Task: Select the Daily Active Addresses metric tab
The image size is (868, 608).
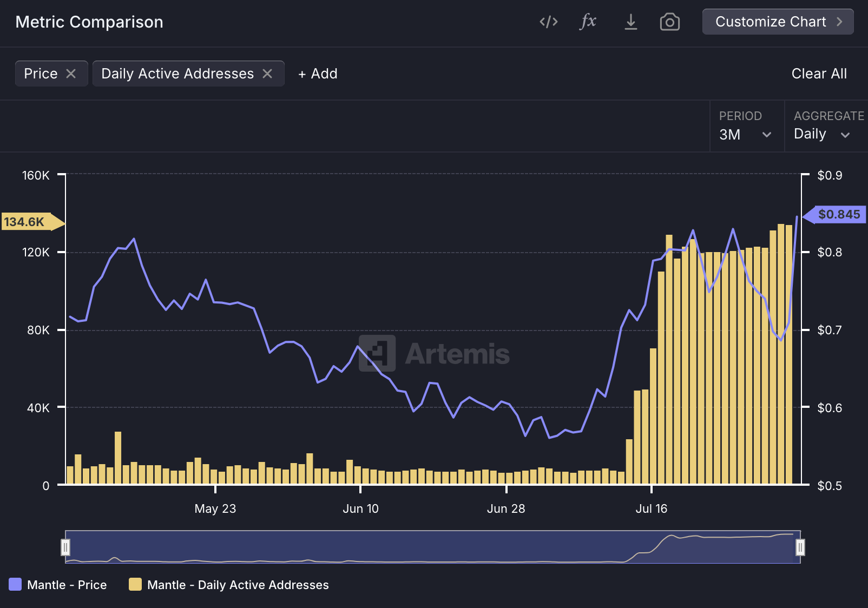Action: [176, 74]
